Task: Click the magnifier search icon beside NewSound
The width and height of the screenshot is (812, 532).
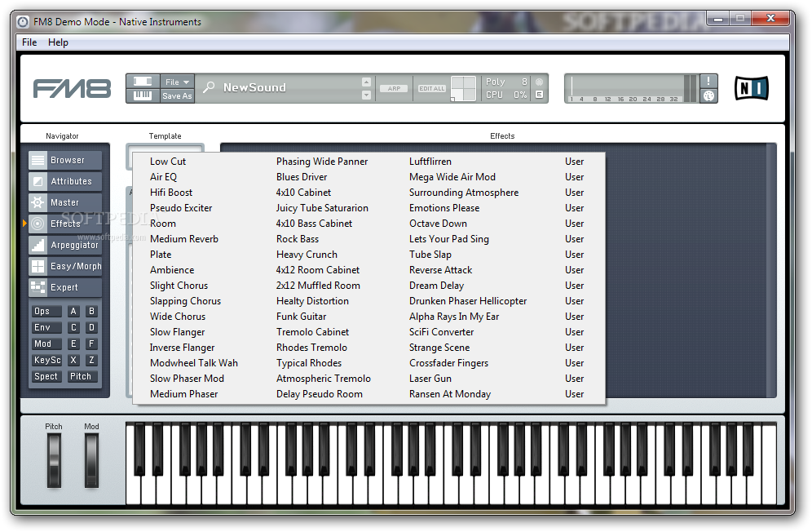Action: pyautogui.click(x=209, y=87)
